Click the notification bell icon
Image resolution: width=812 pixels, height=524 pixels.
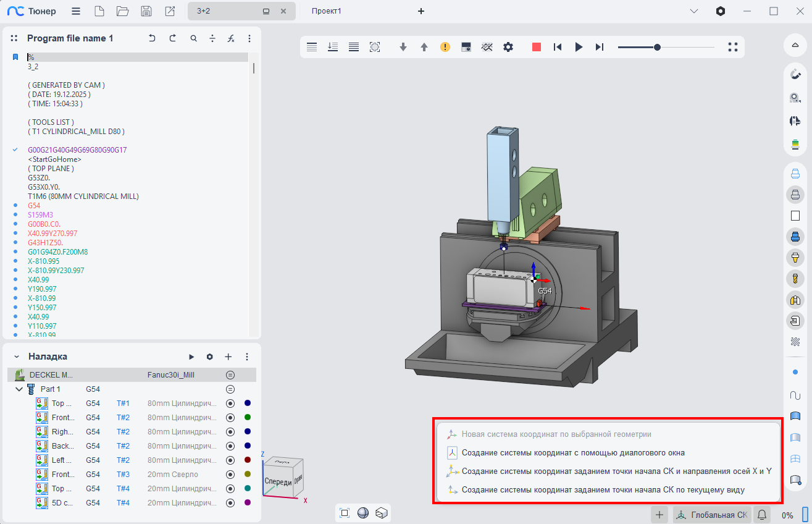(762, 514)
